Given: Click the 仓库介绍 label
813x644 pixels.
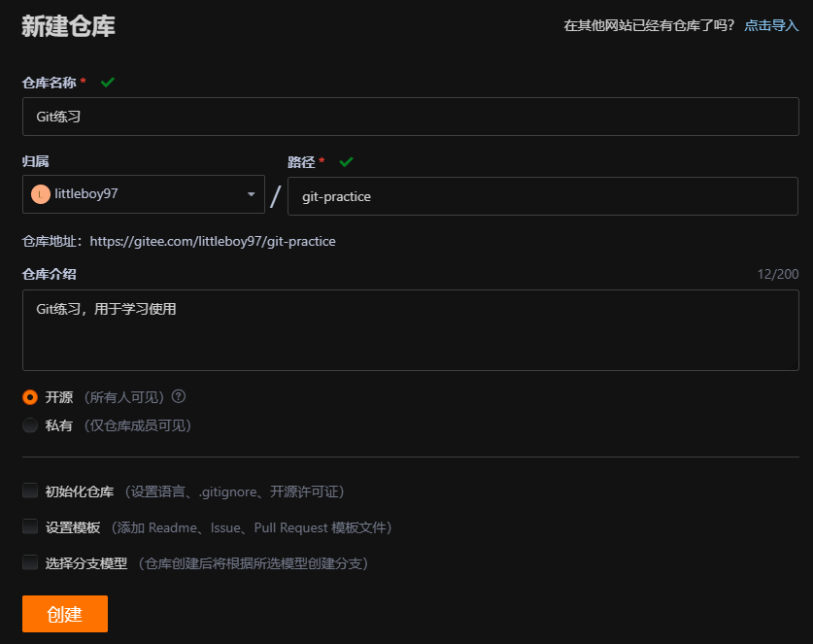Looking at the screenshot, I should tap(50, 274).
